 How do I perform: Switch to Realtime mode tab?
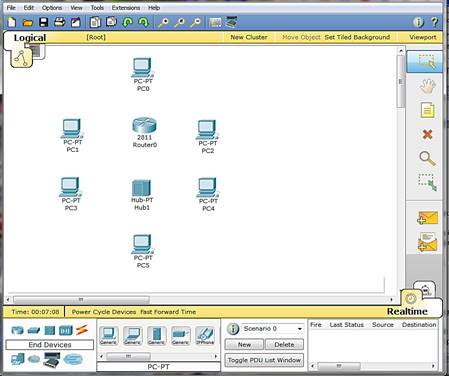point(407,311)
